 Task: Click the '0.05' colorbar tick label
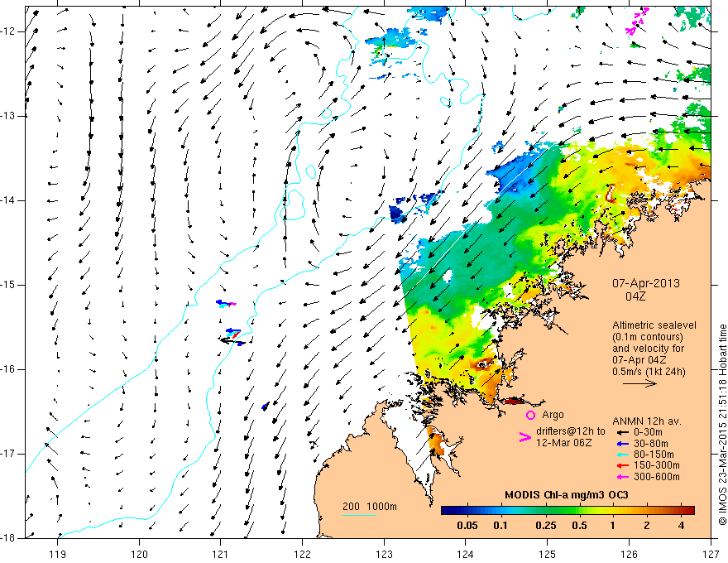click(467, 526)
